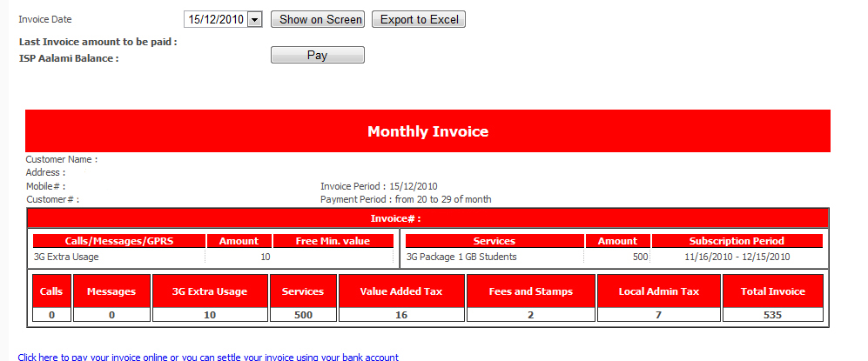868x361 pixels.
Task: Click the Fees and Stamps summary header
Action: (x=531, y=291)
